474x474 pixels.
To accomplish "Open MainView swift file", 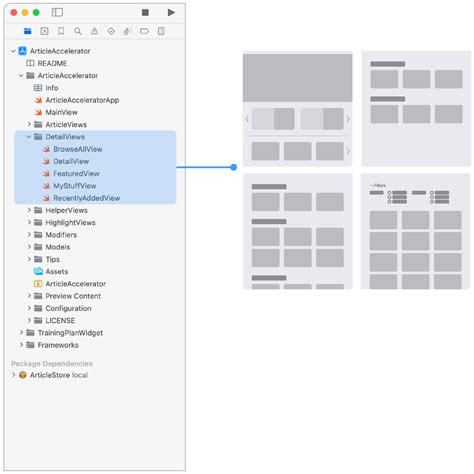I will pos(61,112).
